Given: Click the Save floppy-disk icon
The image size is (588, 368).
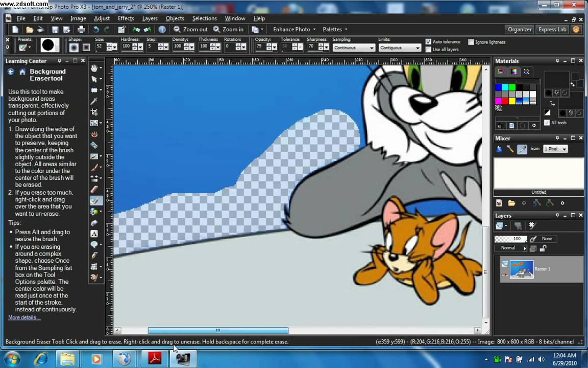Looking at the screenshot, I should click(x=55, y=29).
